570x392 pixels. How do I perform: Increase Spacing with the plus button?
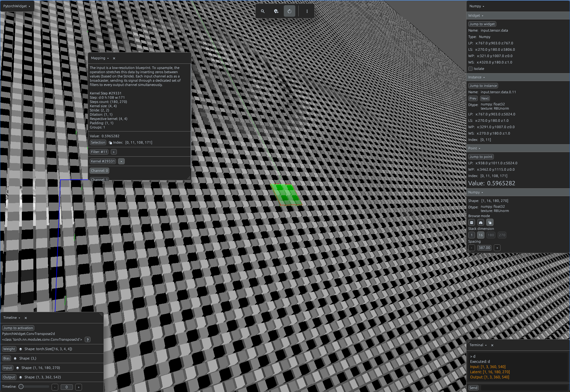[497, 248]
